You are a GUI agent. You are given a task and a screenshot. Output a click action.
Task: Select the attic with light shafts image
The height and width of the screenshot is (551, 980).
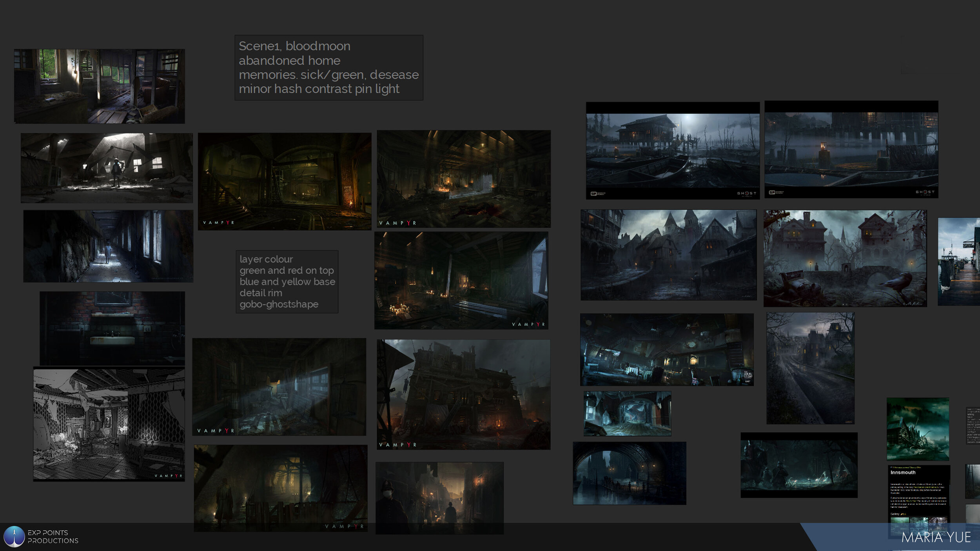tap(107, 168)
